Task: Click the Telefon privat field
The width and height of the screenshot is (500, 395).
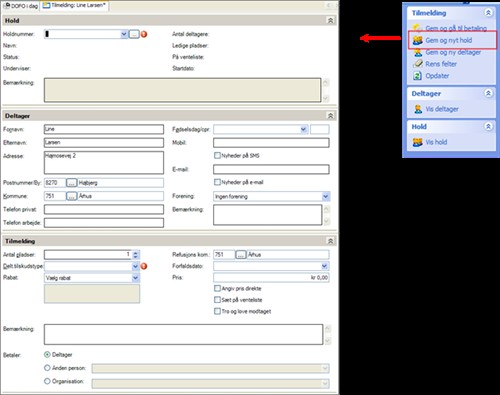Action: coord(104,209)
